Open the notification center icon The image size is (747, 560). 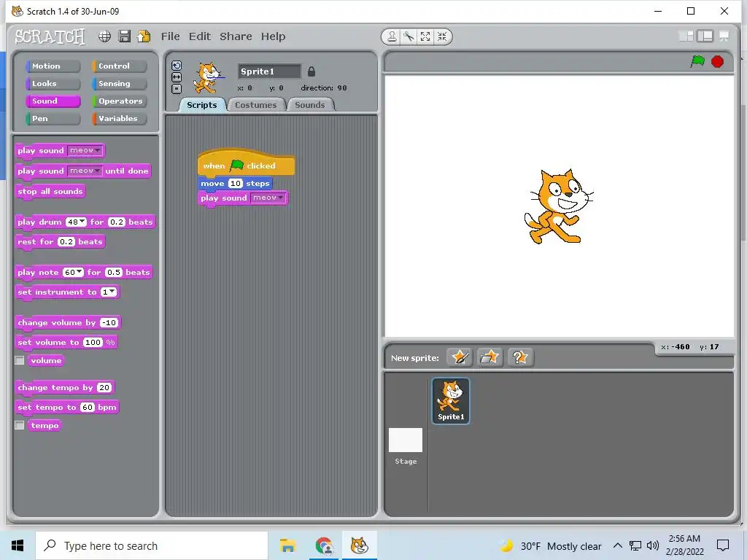pos(723,545)
